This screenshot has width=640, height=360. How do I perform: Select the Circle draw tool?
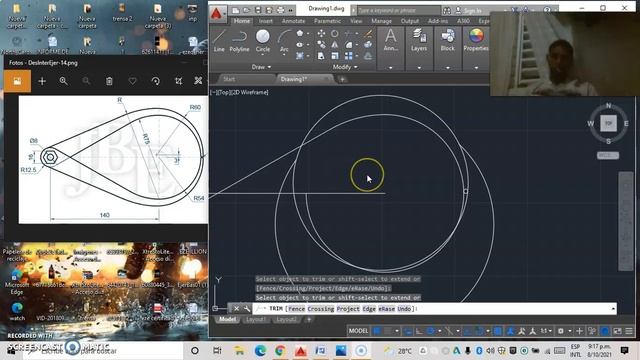tap(263, 40)
